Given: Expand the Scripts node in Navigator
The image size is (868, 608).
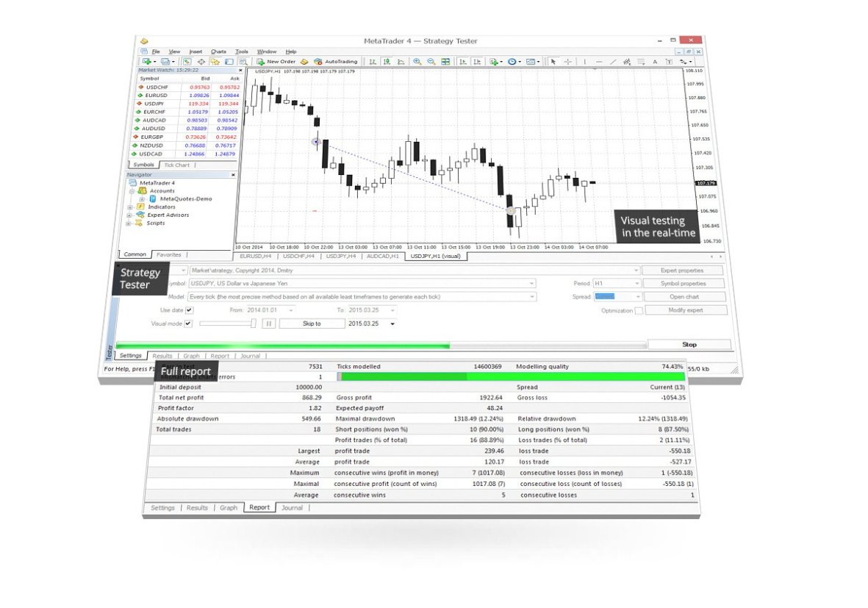Looking at the screenshot, I should point(129,223).
